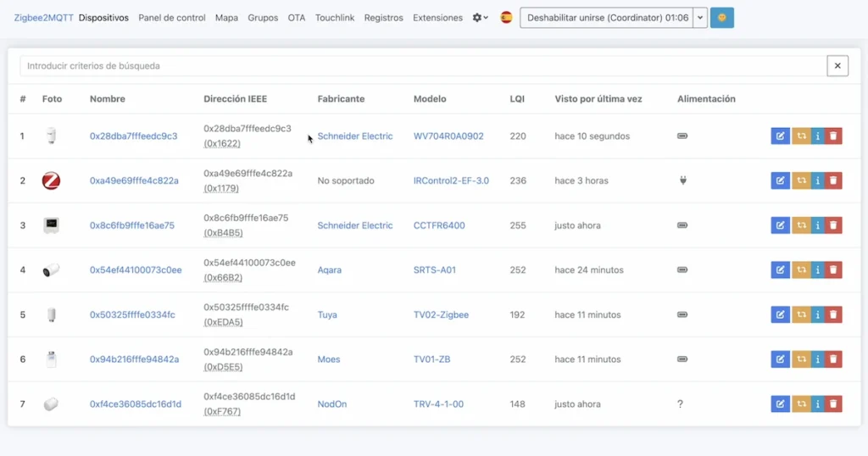Clear the search with the X button
Viewport: 868px width, 456px height.
[837, 66]
